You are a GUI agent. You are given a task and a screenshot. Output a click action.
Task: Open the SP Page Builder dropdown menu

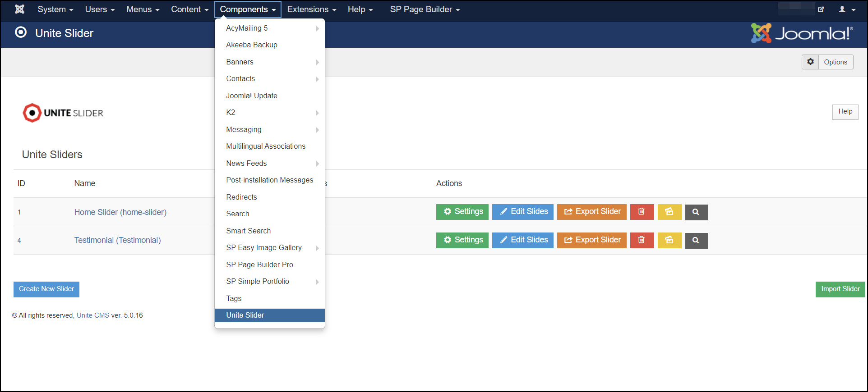pyautogui.click(x=425, y=9)
